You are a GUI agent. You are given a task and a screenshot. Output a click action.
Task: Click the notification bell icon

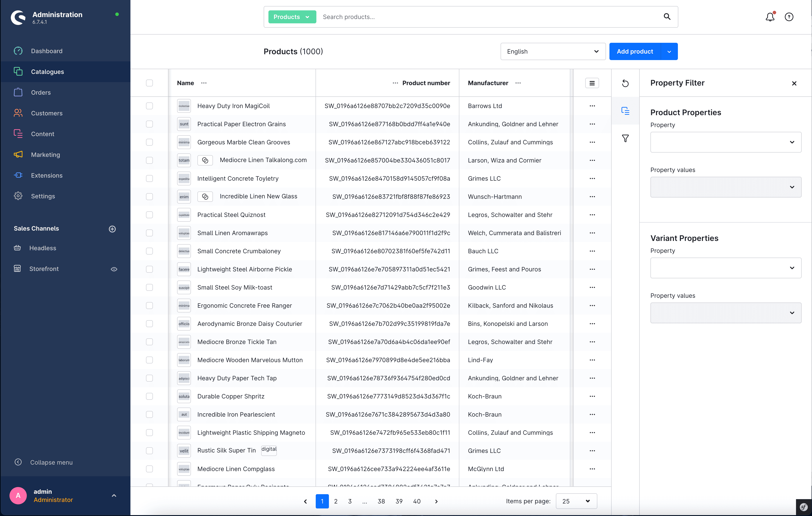tap(770, 17)
